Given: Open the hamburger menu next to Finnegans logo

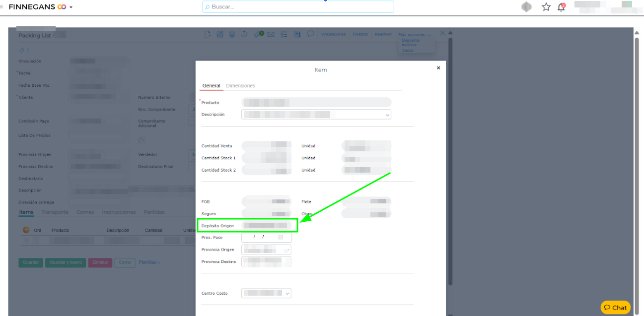Looking at the screenshot, I should [x=1, y=7].
